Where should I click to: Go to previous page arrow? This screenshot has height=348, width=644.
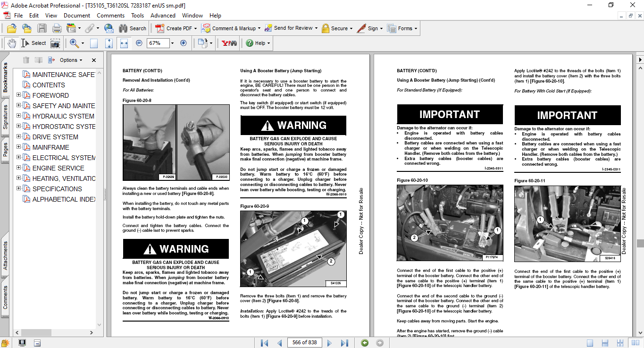coord(279,343)
